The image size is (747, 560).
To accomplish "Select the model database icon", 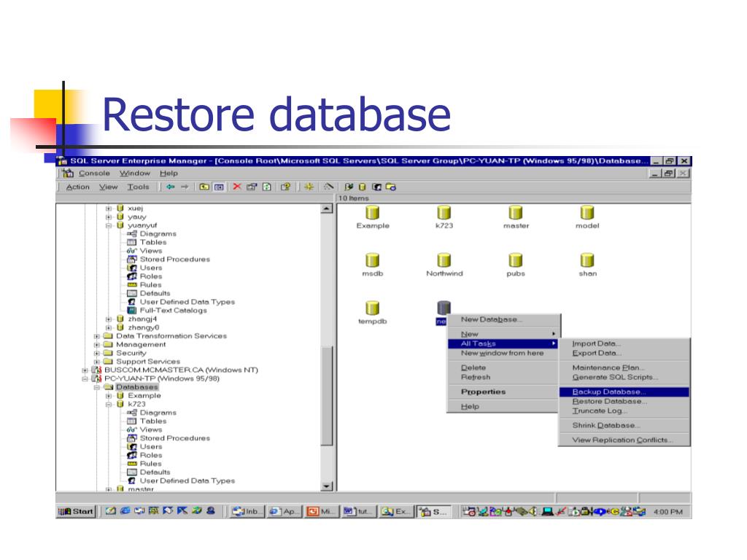I will [587, 212].
